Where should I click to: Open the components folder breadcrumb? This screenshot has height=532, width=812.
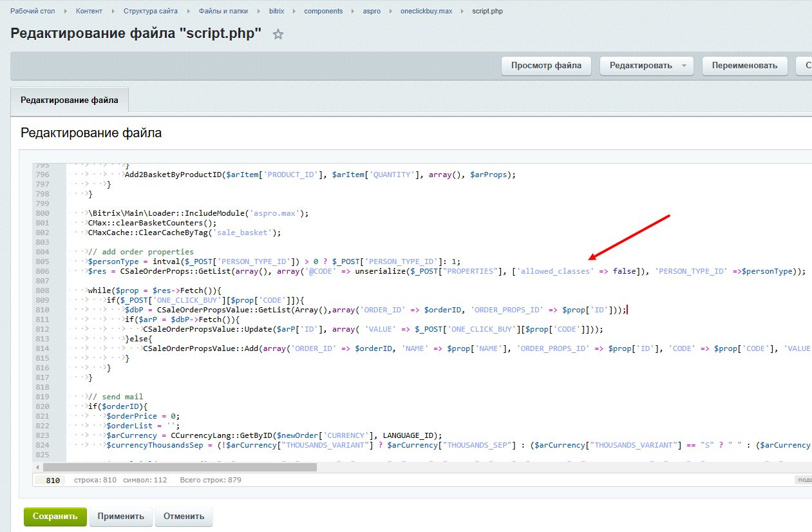(x=323, y=11)
